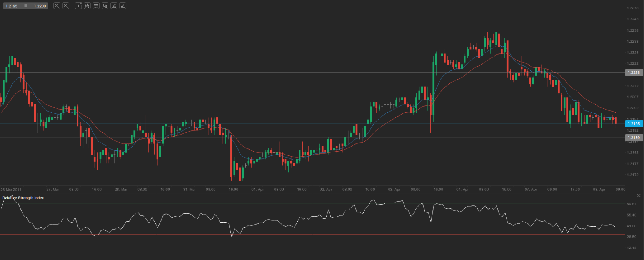Open the candlestick chart type menu
Viewport: 644px width, 260px height.
(x=87, y=6)
